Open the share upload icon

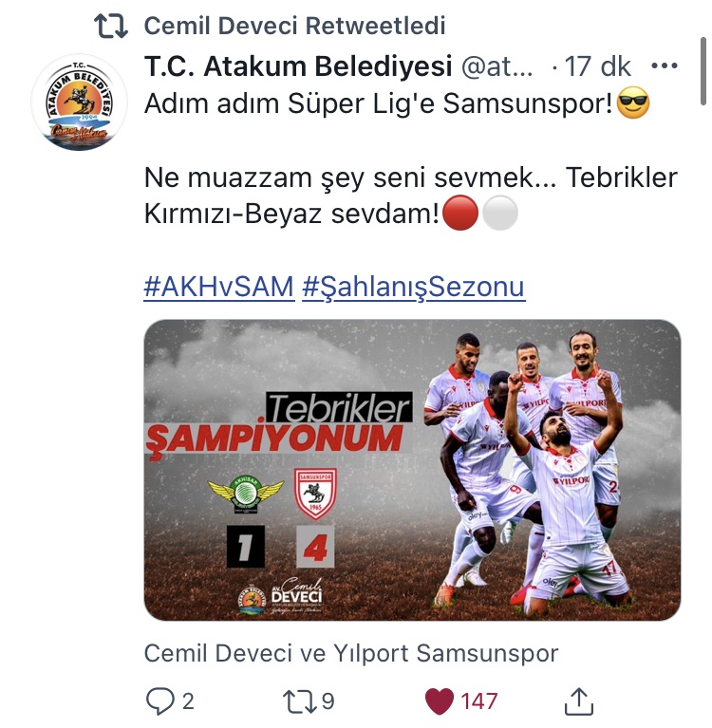click(579, 701)
